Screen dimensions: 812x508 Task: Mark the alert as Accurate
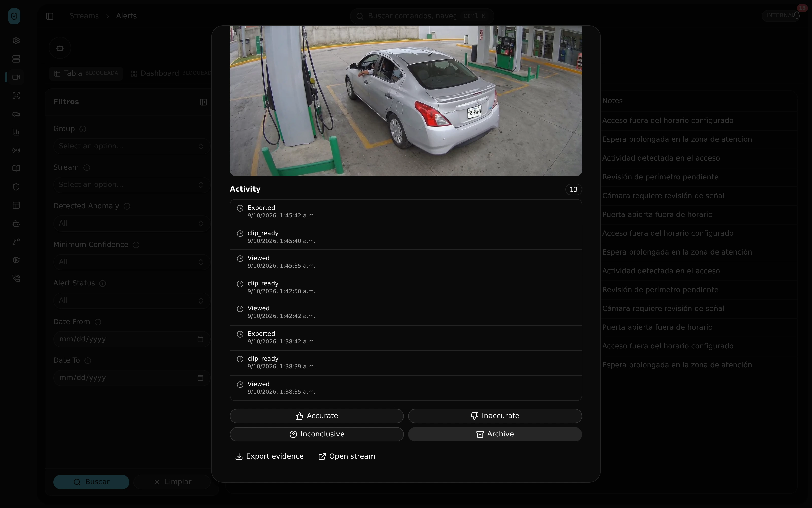(317, 416)
